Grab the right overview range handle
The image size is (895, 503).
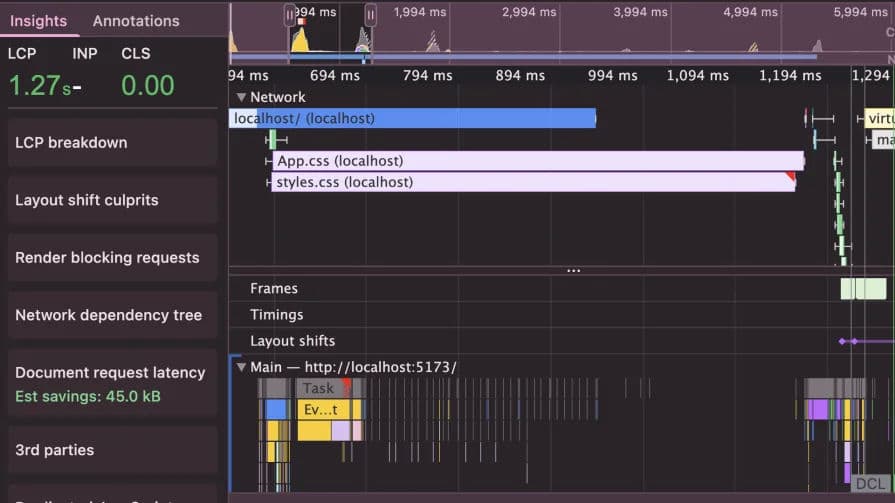pyautogui.click(x=370, y=15)
